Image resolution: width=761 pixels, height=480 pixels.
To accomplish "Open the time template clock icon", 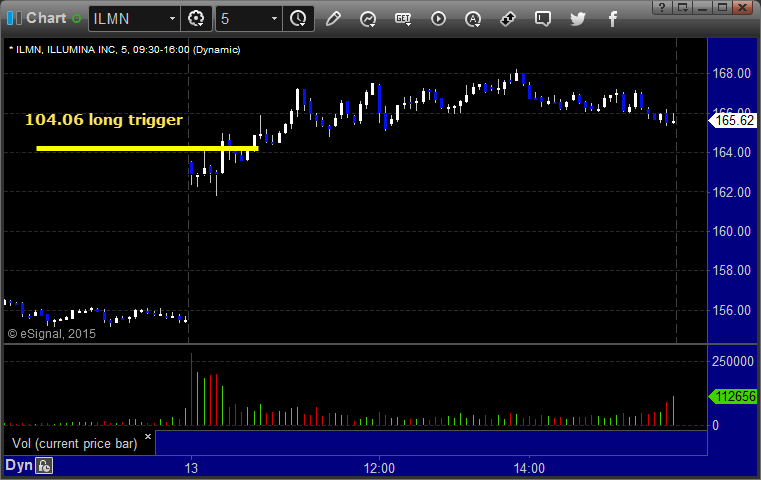I will pos(298,19).
